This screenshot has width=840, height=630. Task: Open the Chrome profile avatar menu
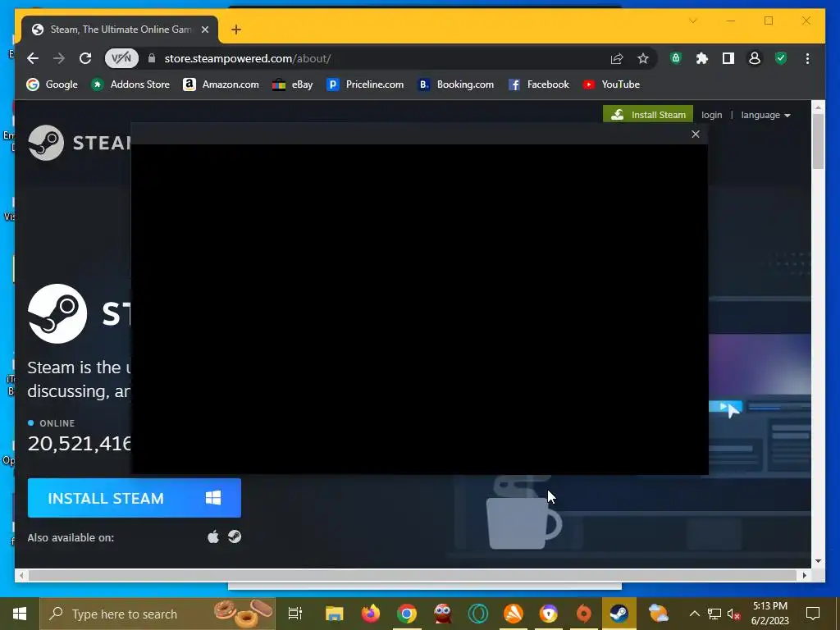coord(755,58)
